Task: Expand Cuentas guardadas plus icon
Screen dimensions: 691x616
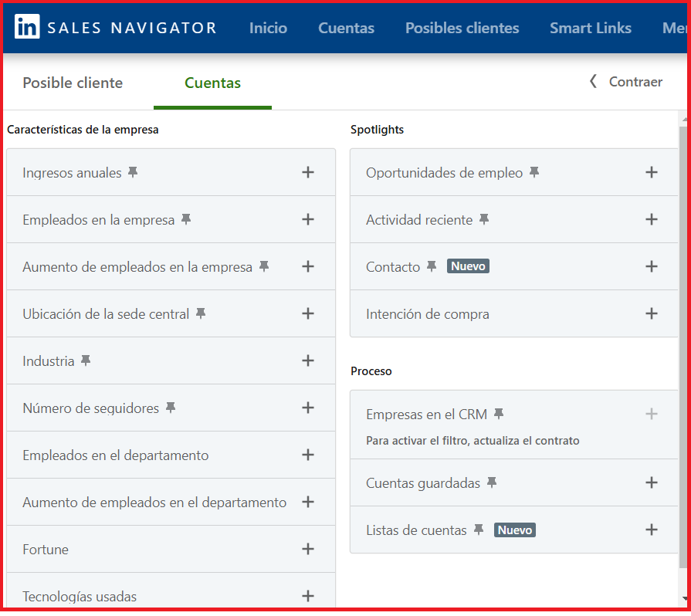Action: [652, 483]
